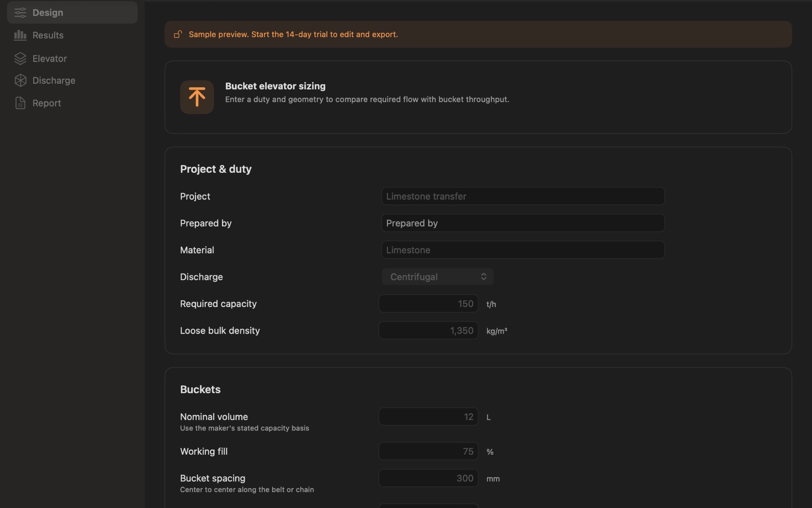Click the Material input field

(523, 250)
